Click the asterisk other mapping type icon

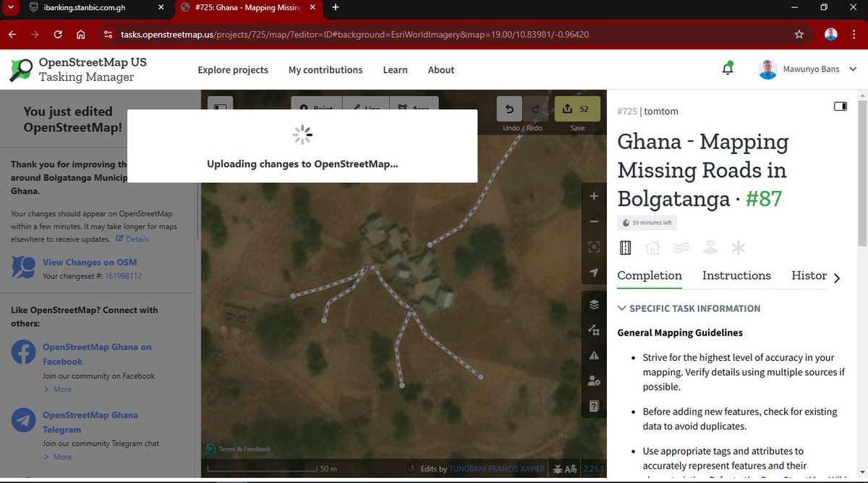click(x=738, y=248)
